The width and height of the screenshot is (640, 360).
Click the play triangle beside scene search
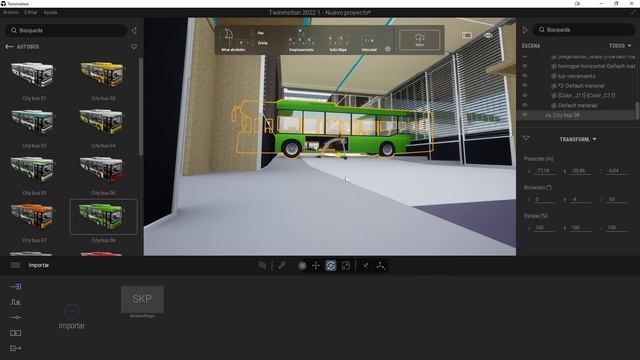pyautogui.click(x=525, y=30)
